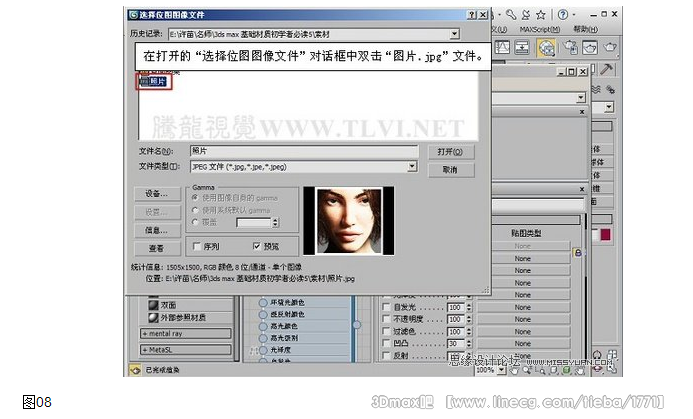Open the highlighted Material Editor toolbar icon
The width and height of the screenshot is (693, 419).
(x=546, y=48)
